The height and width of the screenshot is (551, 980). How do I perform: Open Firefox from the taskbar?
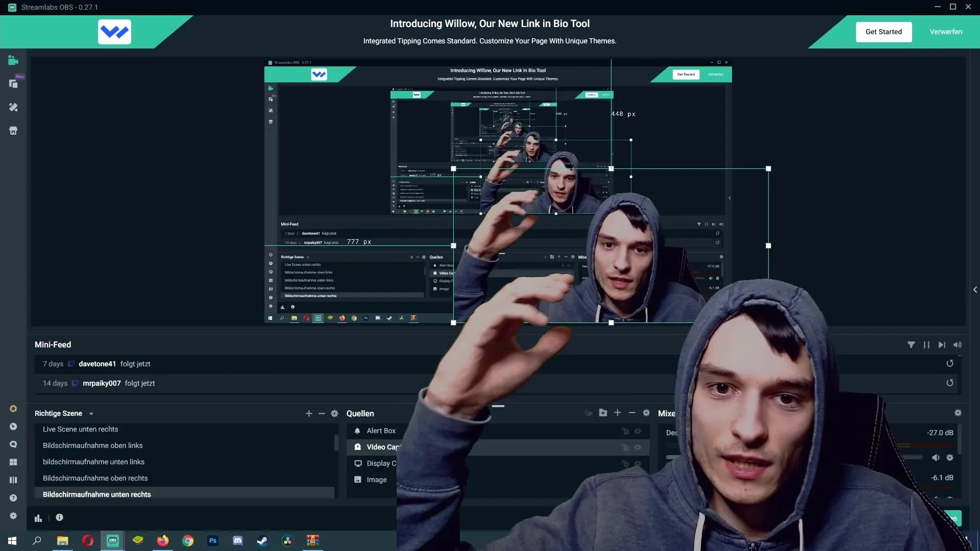[163, 541]
